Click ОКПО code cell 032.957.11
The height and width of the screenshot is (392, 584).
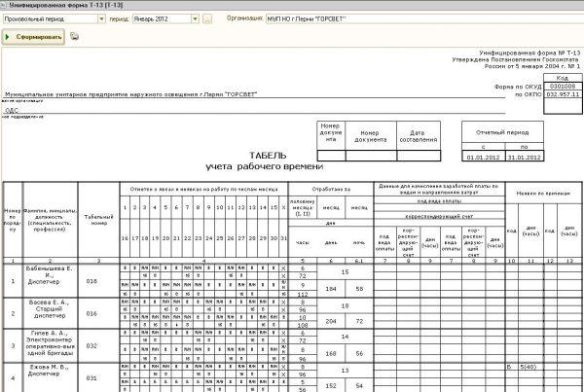click(x=563, y=94)
